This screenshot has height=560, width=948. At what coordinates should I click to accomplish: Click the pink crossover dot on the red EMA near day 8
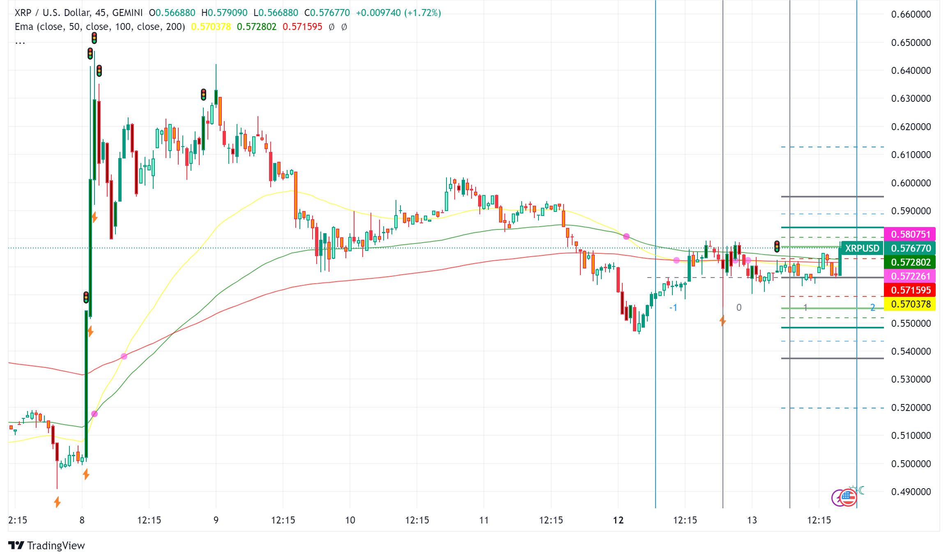(124, 356)
